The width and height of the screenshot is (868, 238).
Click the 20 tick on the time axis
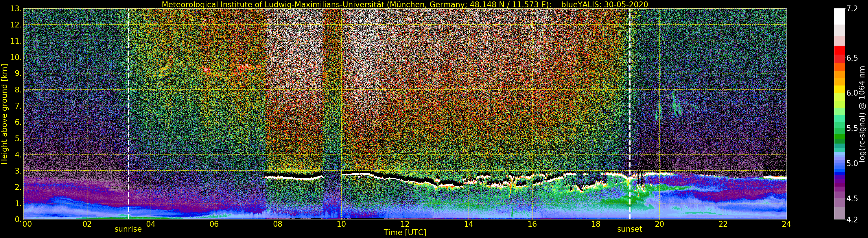click(x=659, y=224)
